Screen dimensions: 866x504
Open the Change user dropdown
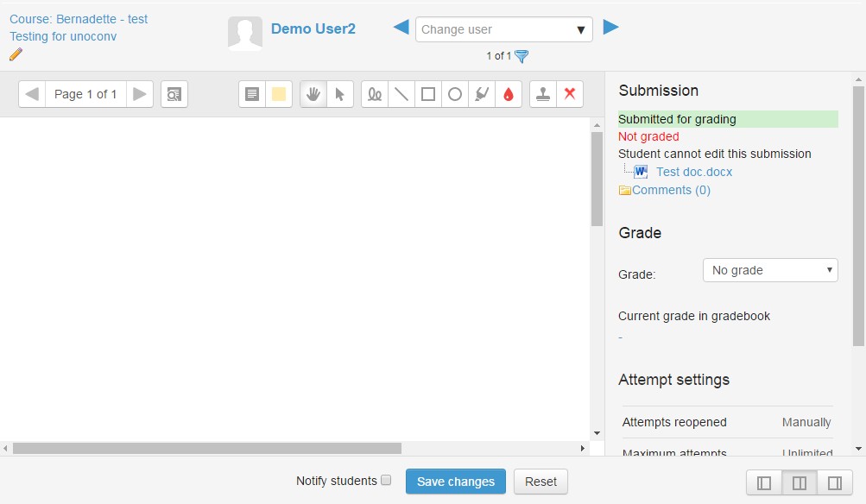point(503,29)
